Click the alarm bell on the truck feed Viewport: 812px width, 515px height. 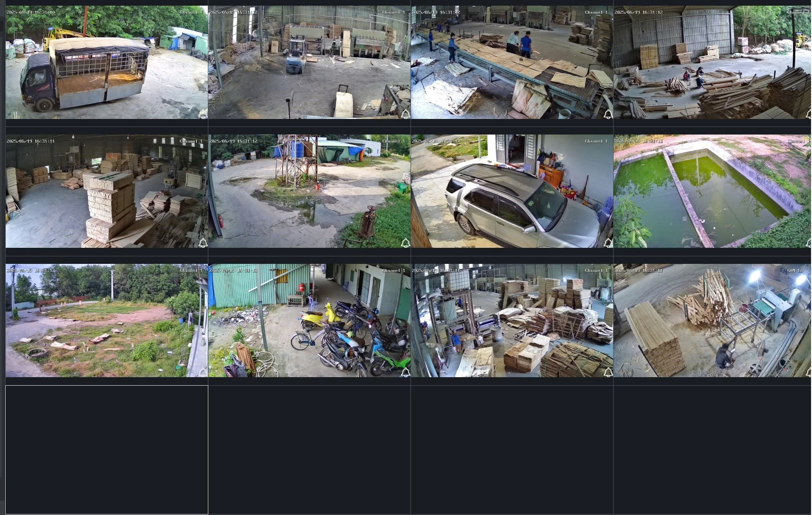tap(203, 114)
